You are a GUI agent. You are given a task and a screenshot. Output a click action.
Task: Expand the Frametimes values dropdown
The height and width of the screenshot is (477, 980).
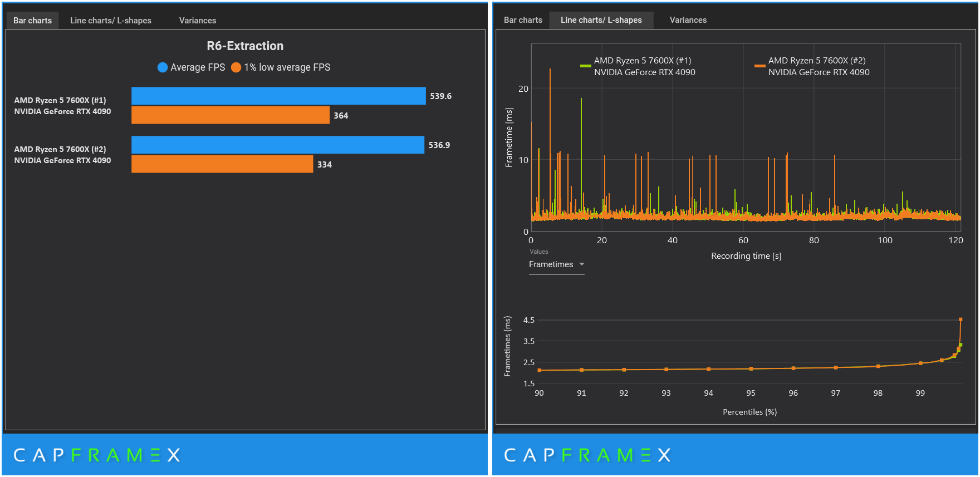(x=556, y=264)
